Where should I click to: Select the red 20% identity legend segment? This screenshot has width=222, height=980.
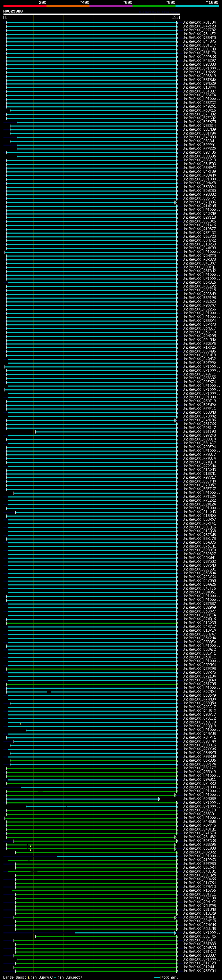click(25, 6)
